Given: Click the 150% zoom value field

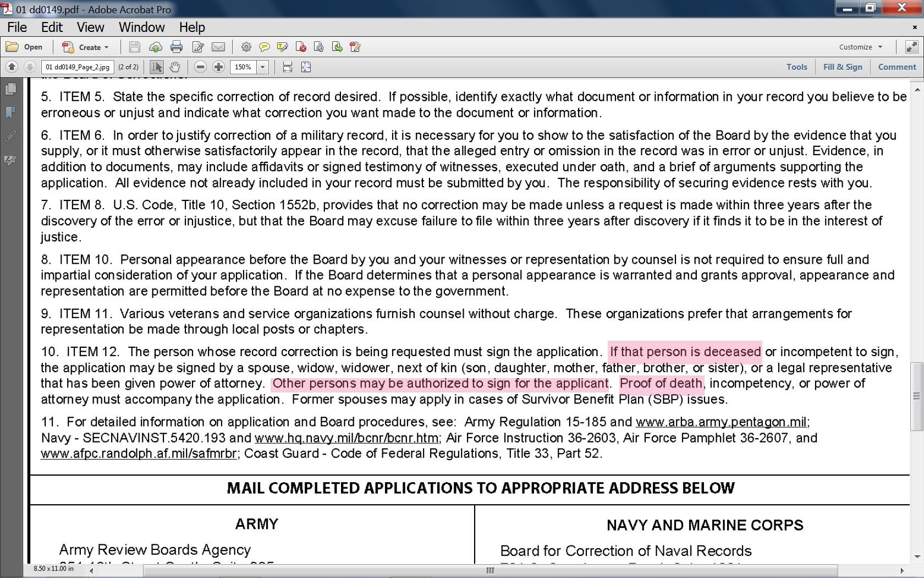Looking at the screenshot, I should 244,67.
